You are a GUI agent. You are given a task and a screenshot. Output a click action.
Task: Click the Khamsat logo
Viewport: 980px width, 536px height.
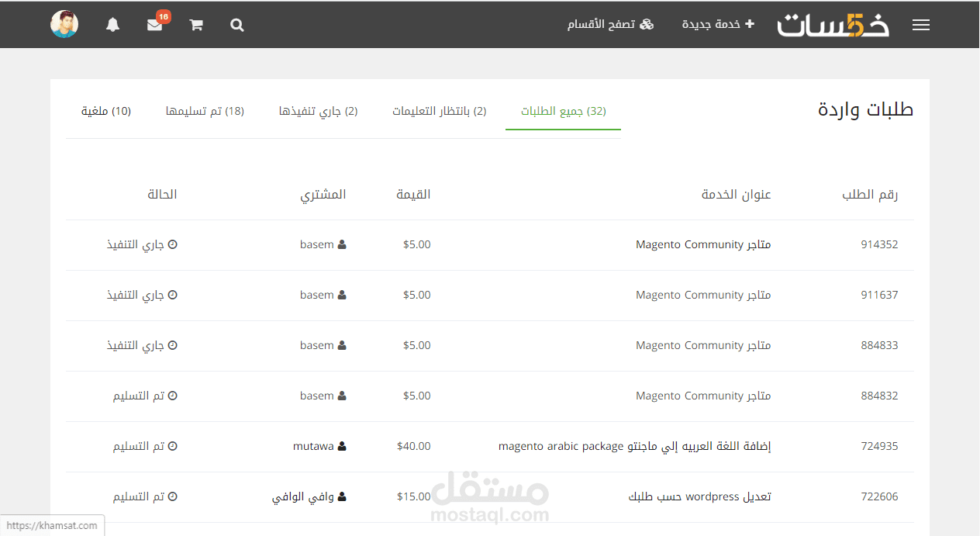pyautogui.click(x=833, y=25)
